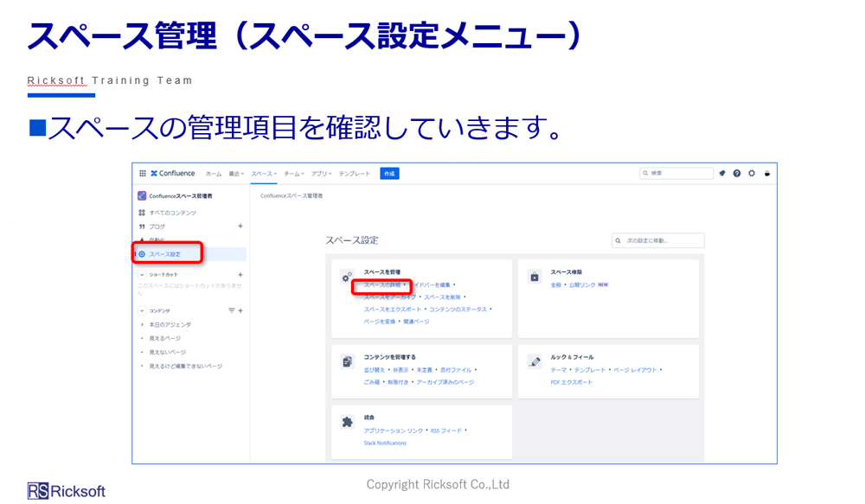Focus the top 検索 search box

[x=676, y=173]
